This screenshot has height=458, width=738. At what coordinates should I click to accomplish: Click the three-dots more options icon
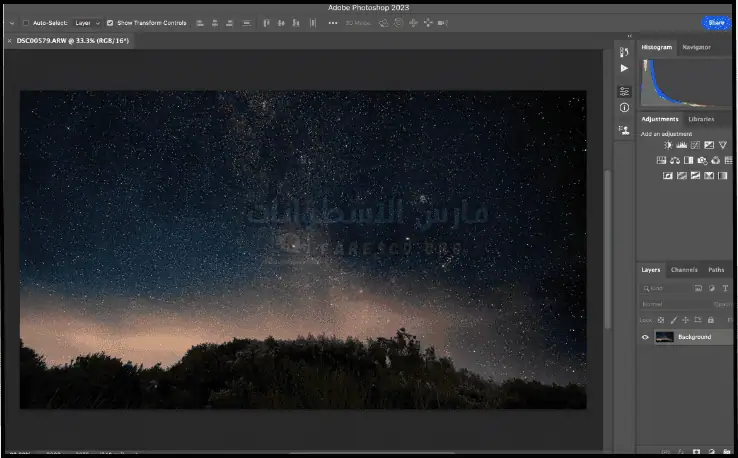(332, 22)
